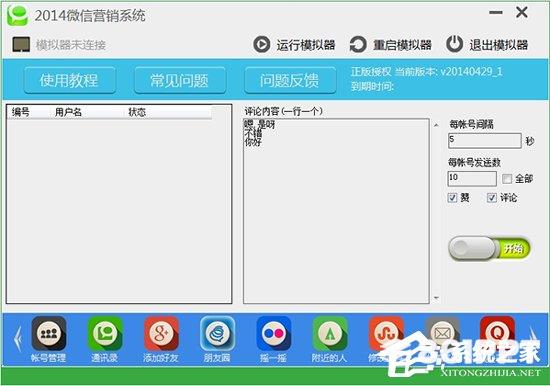Toggle the 评论 comment checkbox

point(492,198)
